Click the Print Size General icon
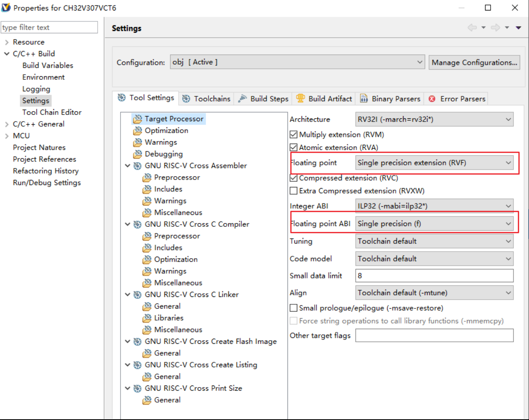This screenshot has width=529, height=420. click(146, 400)
